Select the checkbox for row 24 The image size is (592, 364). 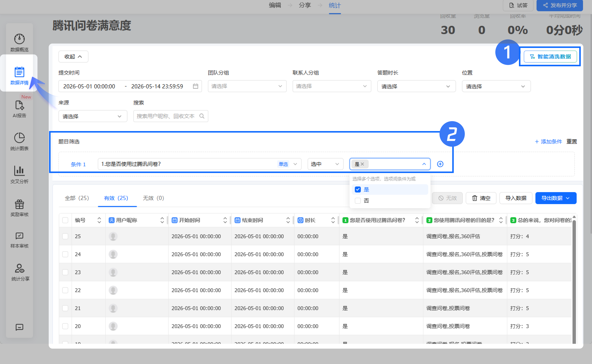point(65,254)
